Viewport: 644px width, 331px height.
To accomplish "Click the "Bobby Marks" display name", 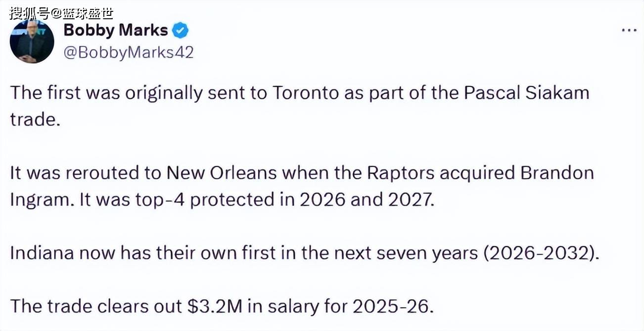I will click(116, 31).
